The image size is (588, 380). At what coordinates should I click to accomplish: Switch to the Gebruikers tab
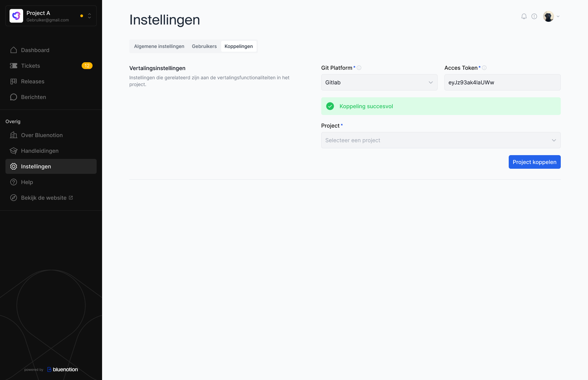click(204, 46)
